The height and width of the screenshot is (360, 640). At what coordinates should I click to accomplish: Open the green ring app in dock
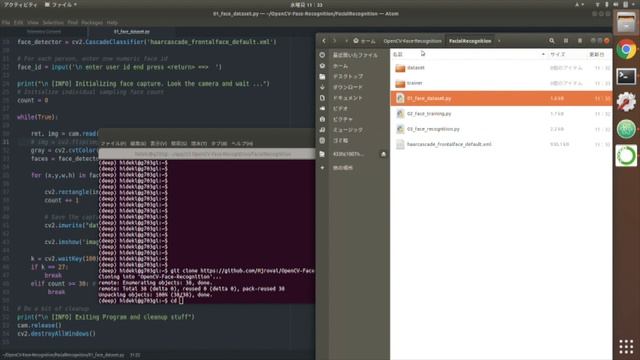click(x=626, y=156)
